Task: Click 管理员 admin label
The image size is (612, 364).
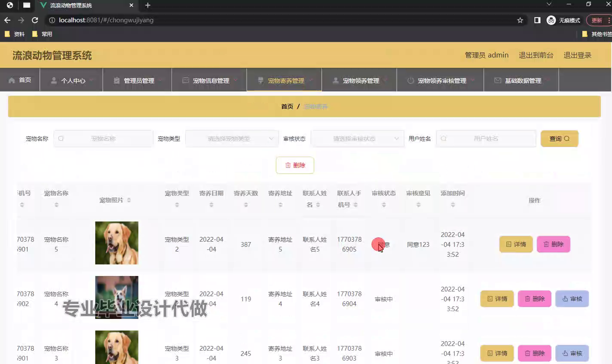Action: pos(487,55)
